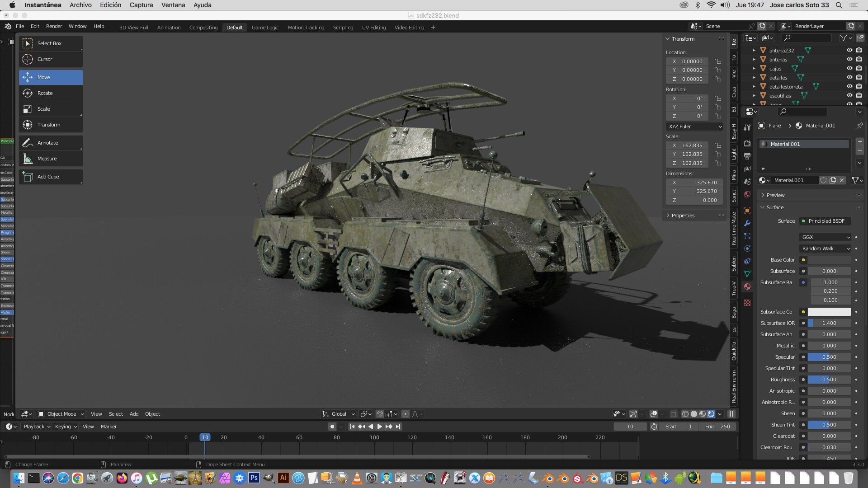Adjust the Roughness slider
Viewport: 868px width, 488px height.
click(x=830, y=380)
